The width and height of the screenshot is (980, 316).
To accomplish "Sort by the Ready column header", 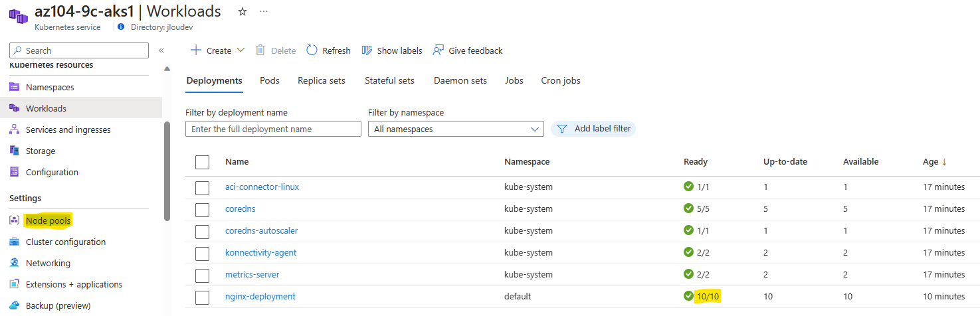I will pos(696,162).
